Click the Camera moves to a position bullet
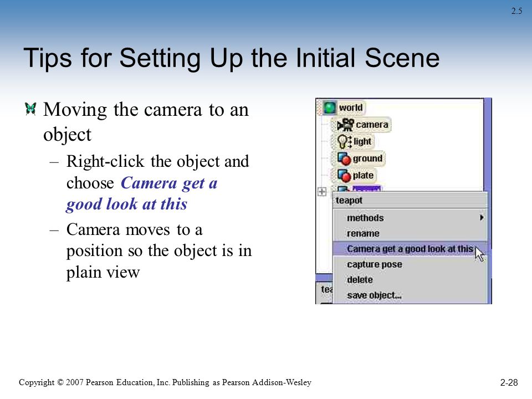 159,250
